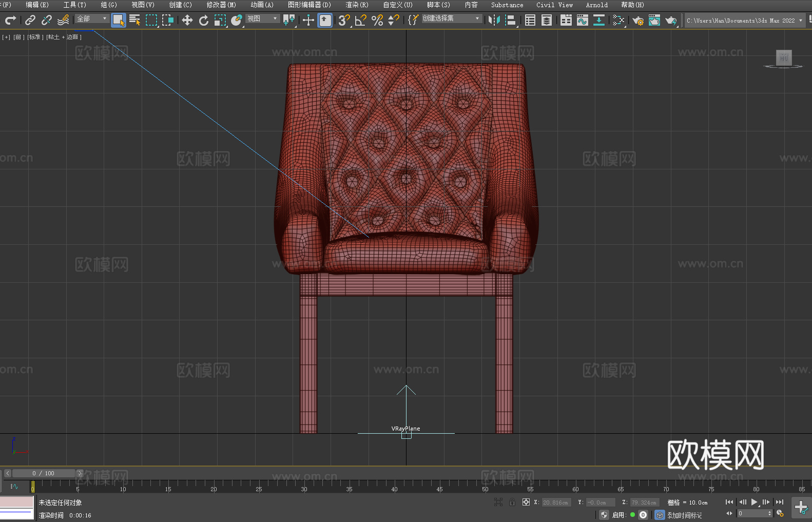Screen dimensions: 812x522
Task: Open the Curve Editor
Action: 583,20
